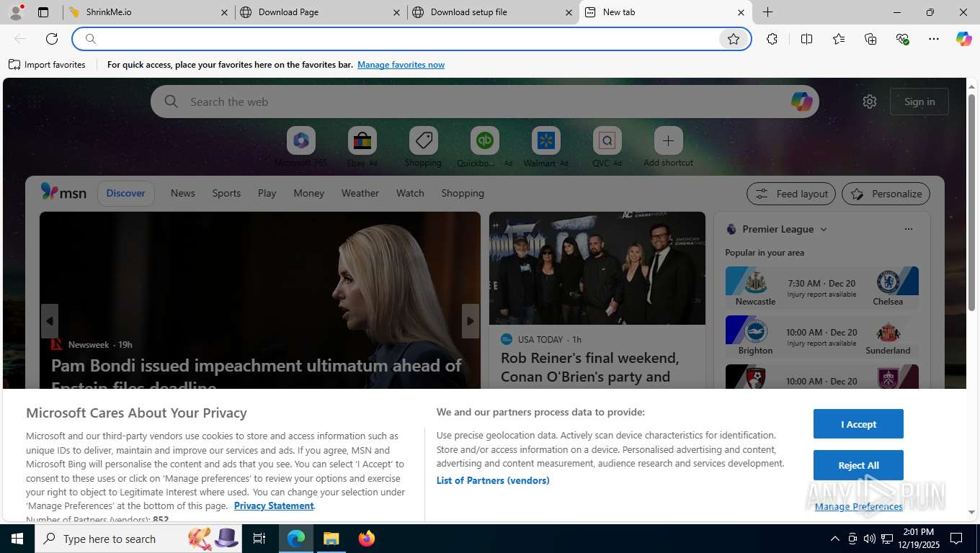Viewport: 980px width, 553px height.
Task: Click Manage favorites now link
Action: [401, 65]
